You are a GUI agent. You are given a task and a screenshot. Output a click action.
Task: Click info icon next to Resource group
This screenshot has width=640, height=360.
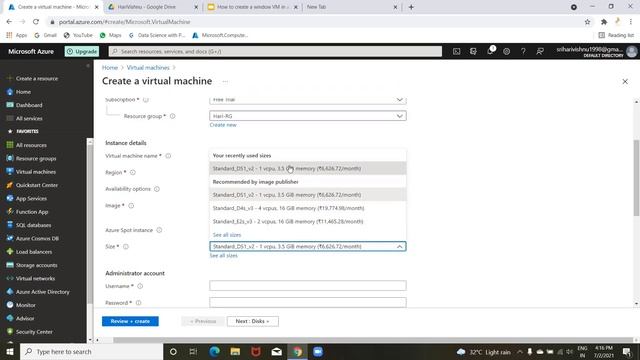click(173, 116)
